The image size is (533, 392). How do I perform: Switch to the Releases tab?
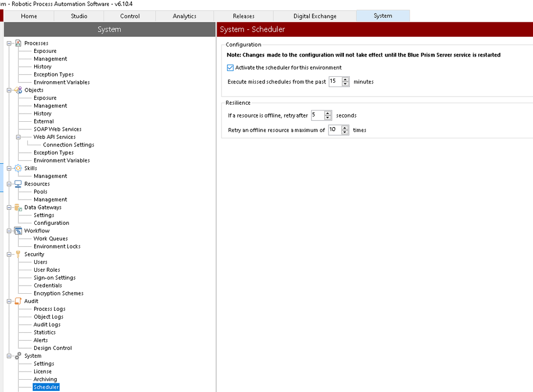point(244,16)
